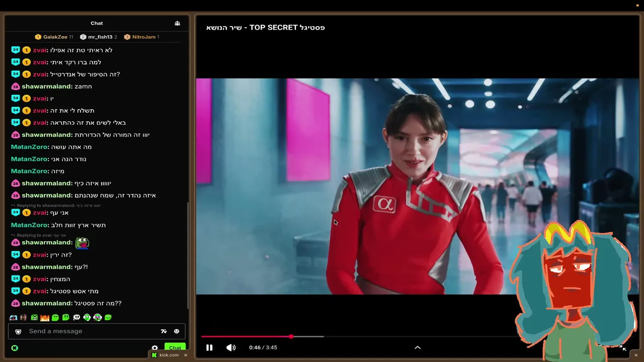Screen dimensions: 644x362
Task: Open the text style icon in message box
Action: point(164,331)
